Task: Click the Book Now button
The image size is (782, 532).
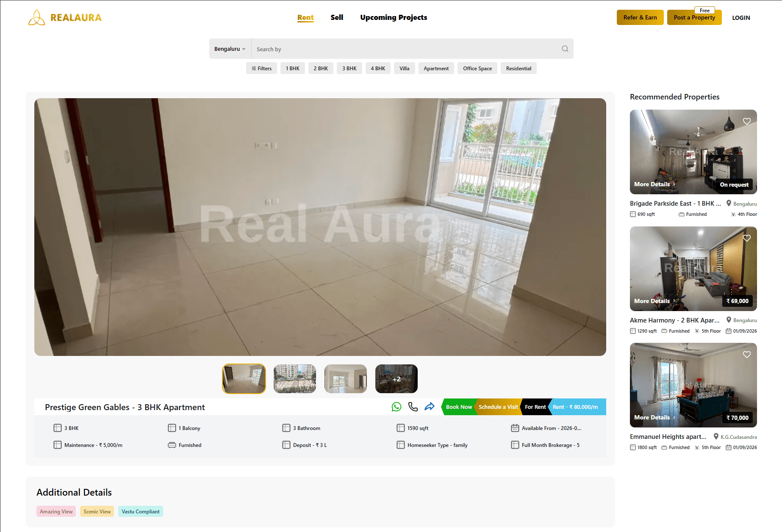Action: [x=459, y=407]
